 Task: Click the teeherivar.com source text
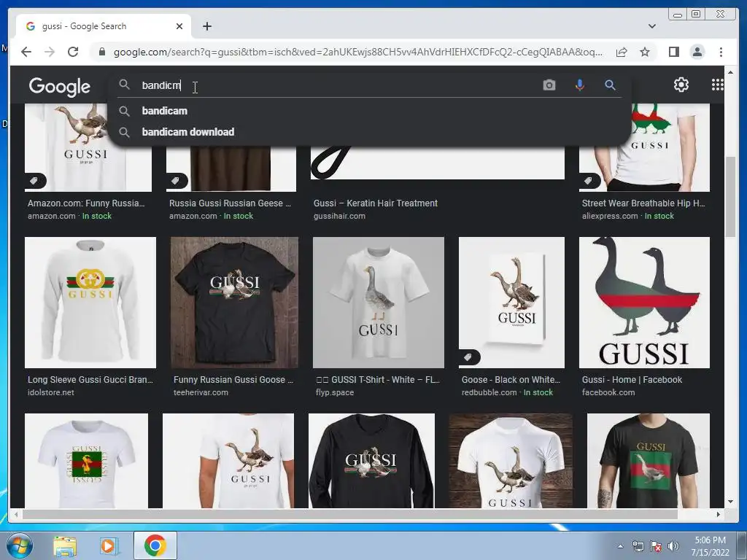coord(201,393)
